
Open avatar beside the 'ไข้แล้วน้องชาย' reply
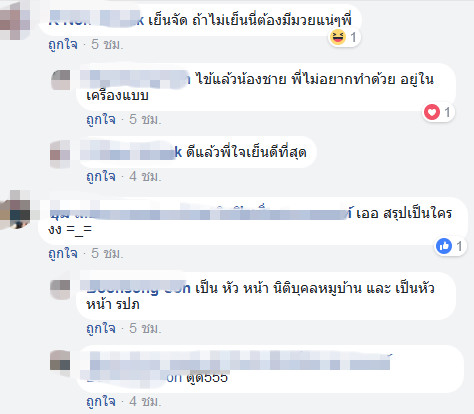60,80
